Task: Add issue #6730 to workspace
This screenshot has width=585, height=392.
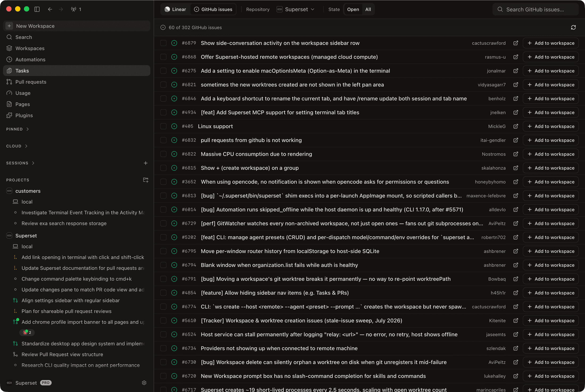Action: pos(551,362)
